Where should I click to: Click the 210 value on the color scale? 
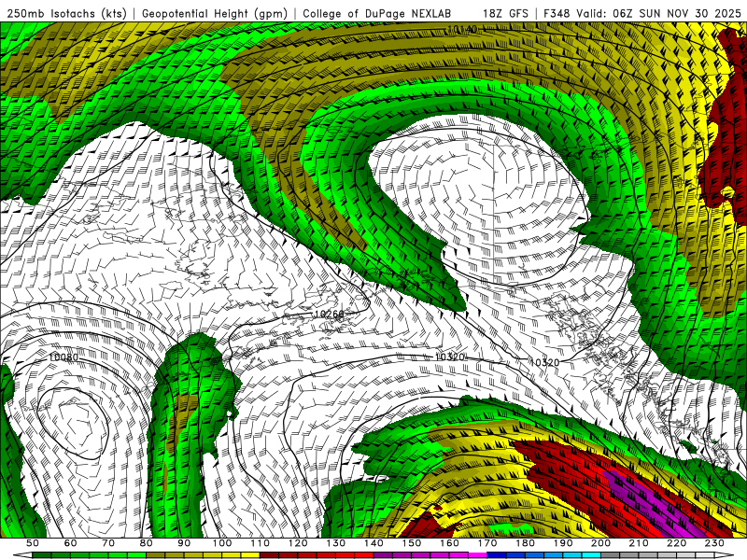pyautogui.click(x=639, y=543)
